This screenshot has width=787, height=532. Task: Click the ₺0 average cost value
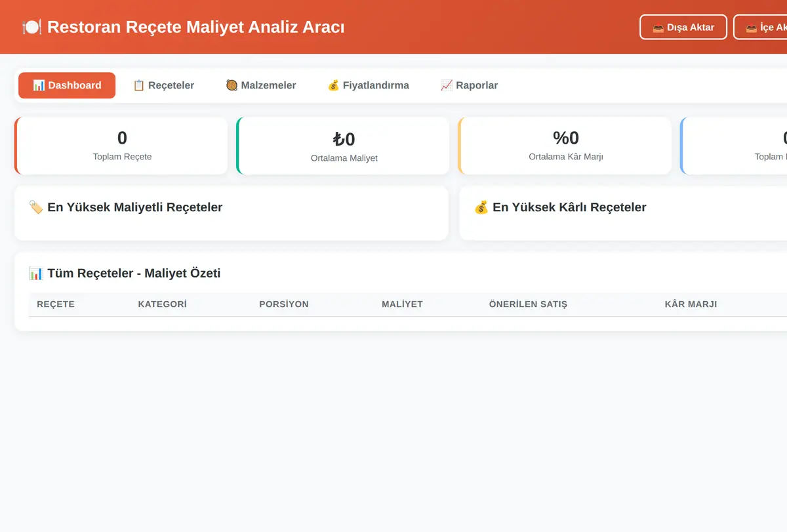(344, 139)
